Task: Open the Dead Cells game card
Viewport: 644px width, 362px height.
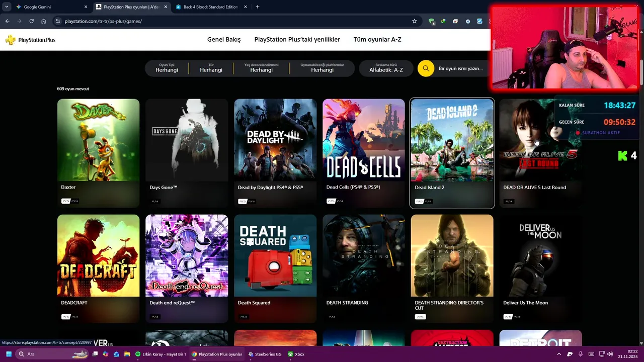Action: (364, 153)
